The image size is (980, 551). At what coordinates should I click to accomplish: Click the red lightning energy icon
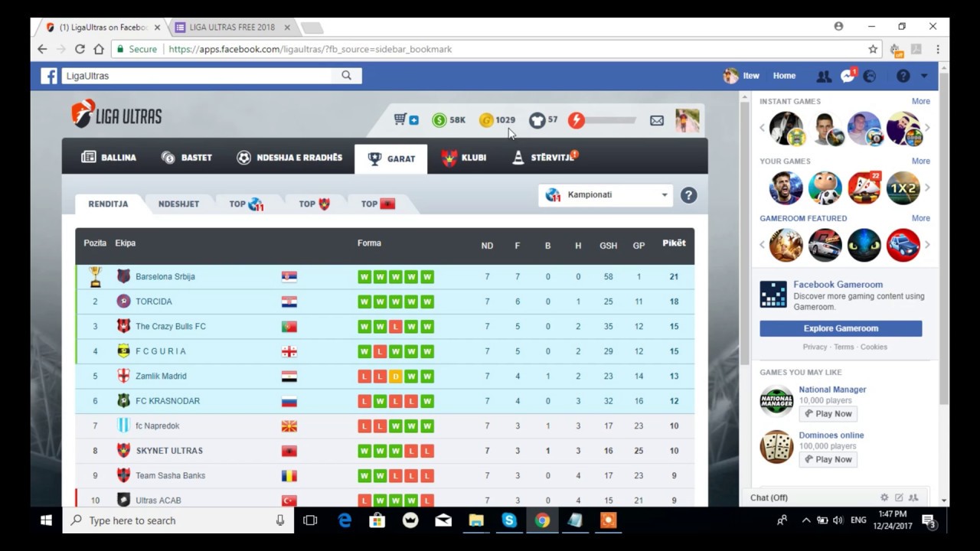point(577,120)
